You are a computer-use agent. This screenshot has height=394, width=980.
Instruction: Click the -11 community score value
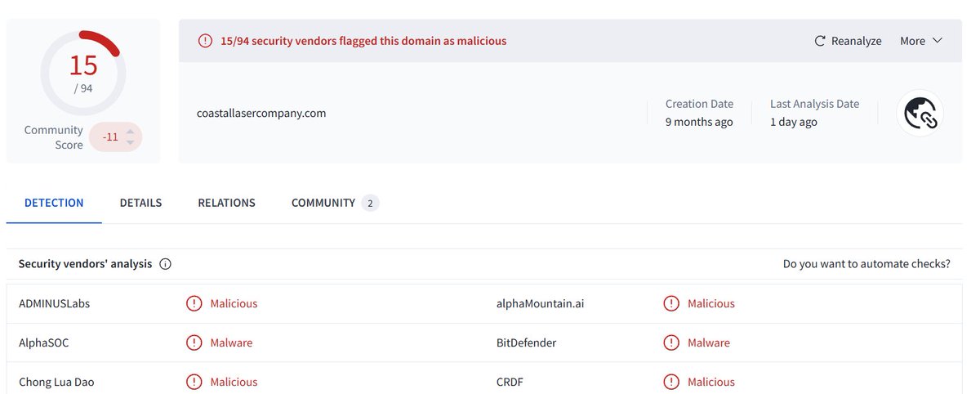point(110,137)
